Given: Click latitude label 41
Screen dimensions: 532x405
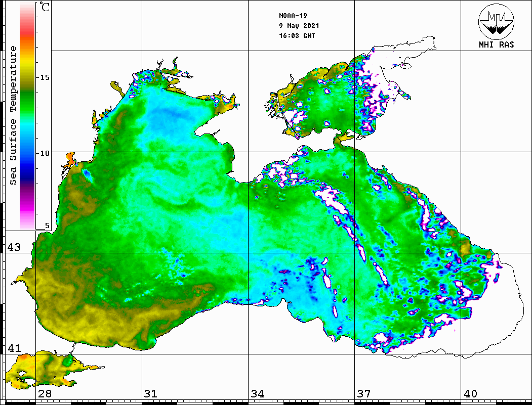Looking at the screenshot, I should coord(14,348).
